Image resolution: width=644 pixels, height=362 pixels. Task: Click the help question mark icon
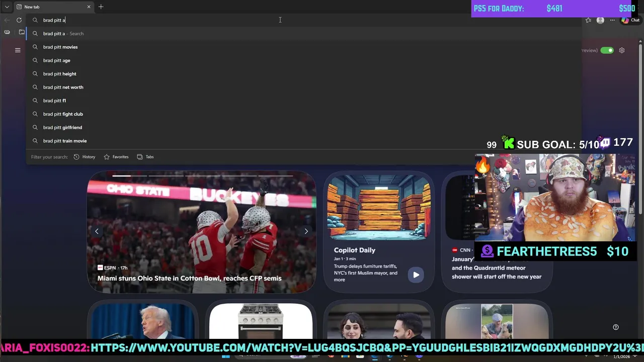[616, 327]
